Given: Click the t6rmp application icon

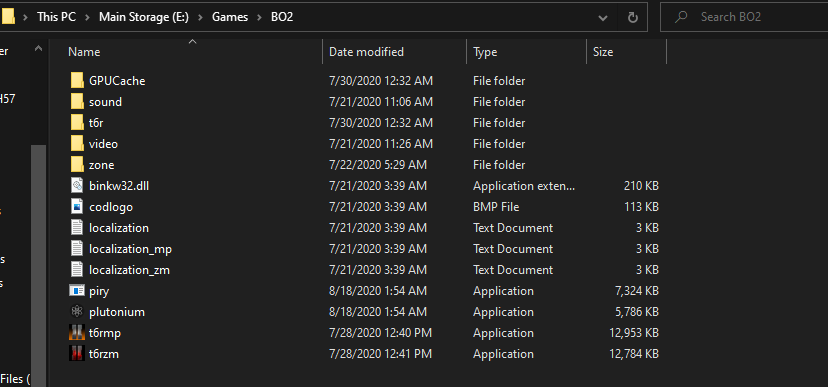Looking at the screenshot, I should coord(77,333).
